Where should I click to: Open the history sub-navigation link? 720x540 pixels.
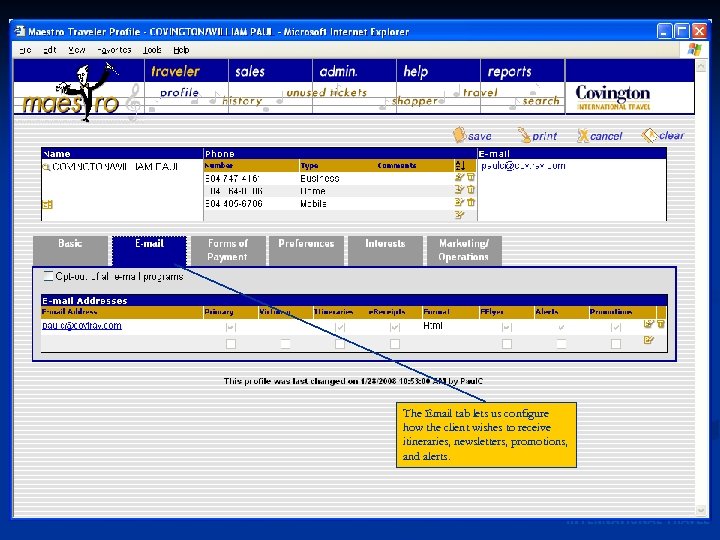click(242, 101)
